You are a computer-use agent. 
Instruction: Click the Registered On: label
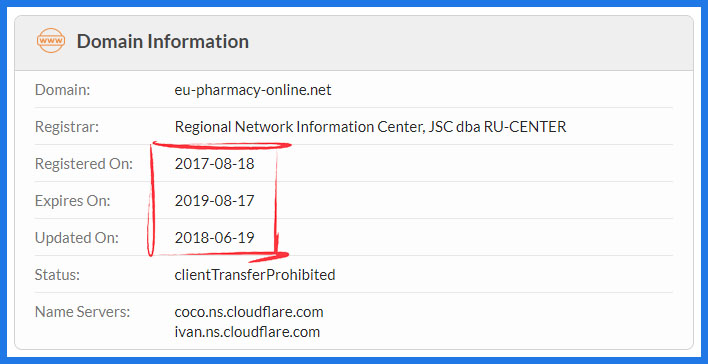click(84, 163)
